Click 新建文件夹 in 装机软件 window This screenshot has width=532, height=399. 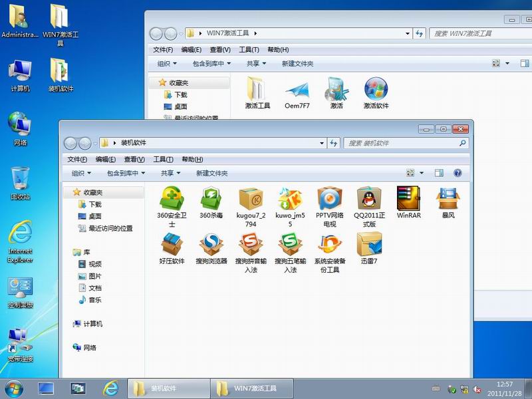[211, 173]
